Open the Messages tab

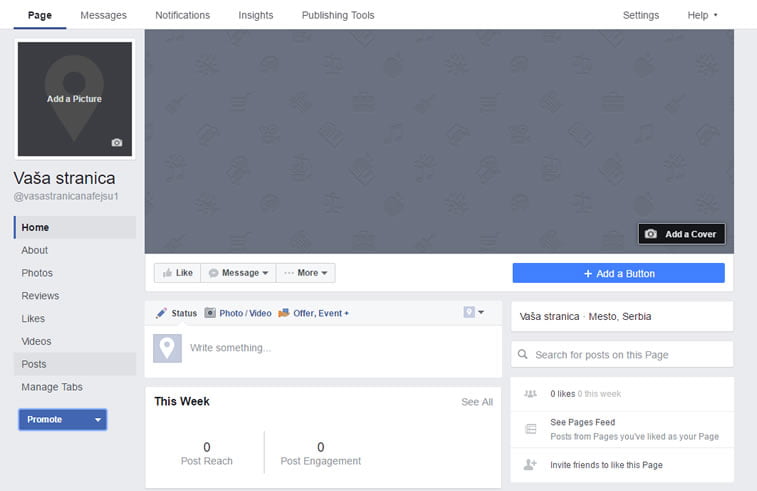click(x=103, y=15)
